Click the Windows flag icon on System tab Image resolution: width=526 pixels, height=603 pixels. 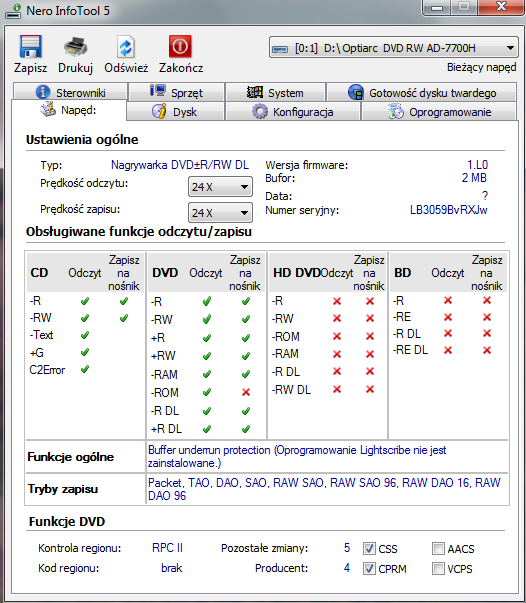click(x=255, y=92)
